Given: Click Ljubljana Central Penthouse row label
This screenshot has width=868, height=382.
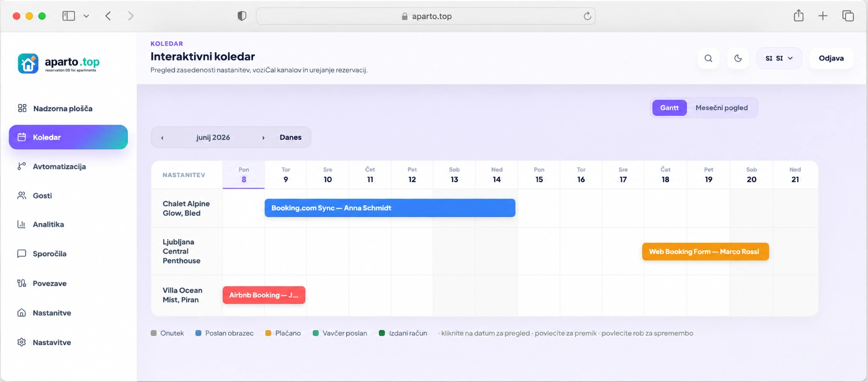Looking at the screenshot, I should click(182, 251).
